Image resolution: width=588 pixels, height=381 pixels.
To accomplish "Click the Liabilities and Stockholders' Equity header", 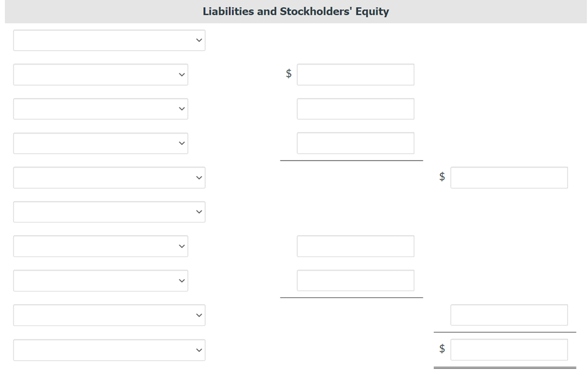I will click(295, 11).
